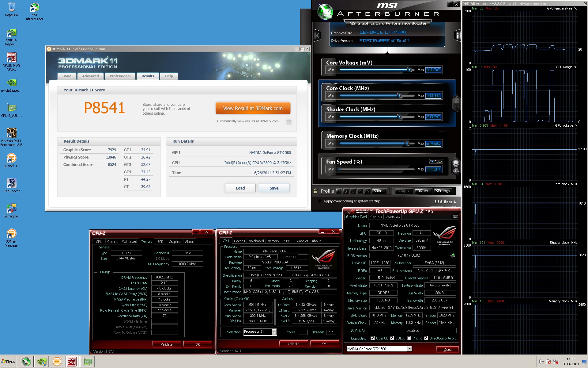Open the Sensors tab in GPU-Z
Viewport: 588px width, 368px height.
click(x=376, y=217)
